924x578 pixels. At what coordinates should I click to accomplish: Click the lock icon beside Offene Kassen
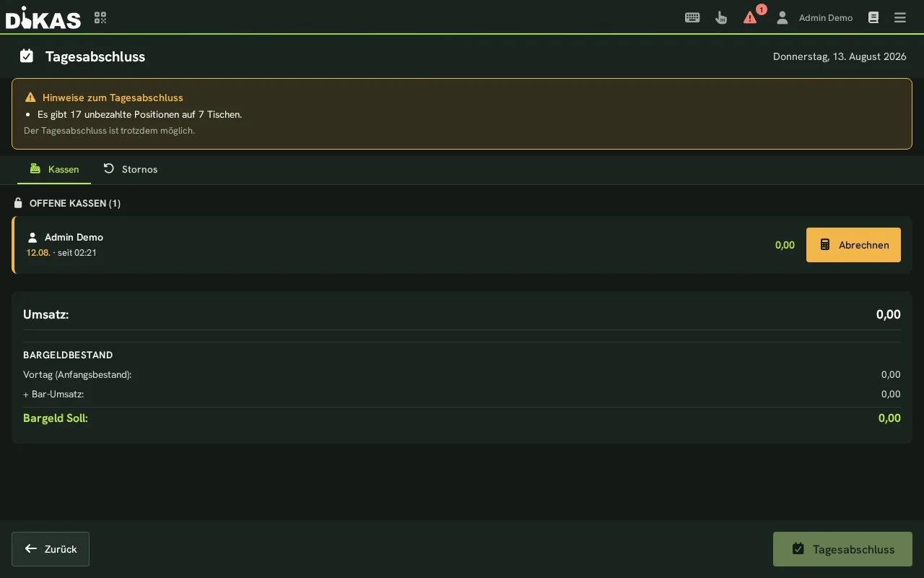pos(18,203)
